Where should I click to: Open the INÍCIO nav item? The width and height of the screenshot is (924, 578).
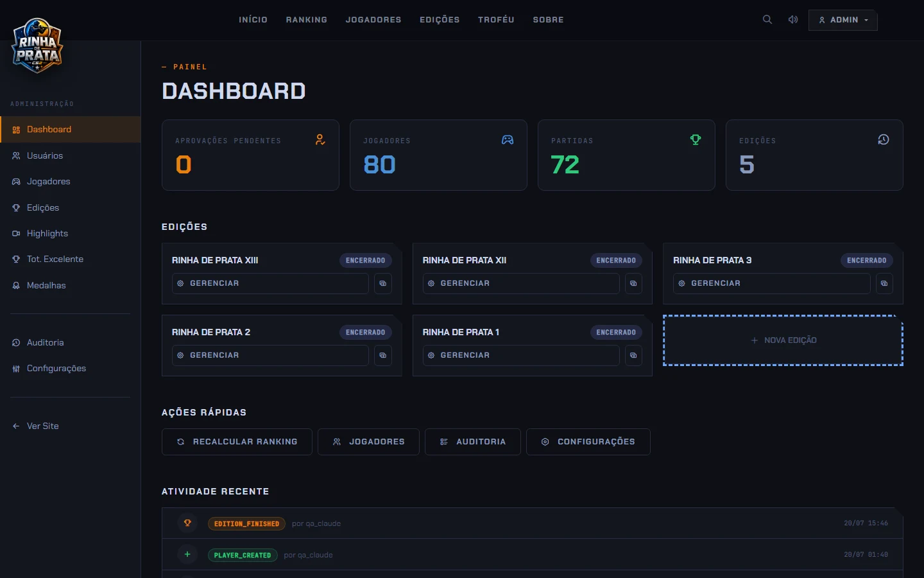click(x=253, y=20)
